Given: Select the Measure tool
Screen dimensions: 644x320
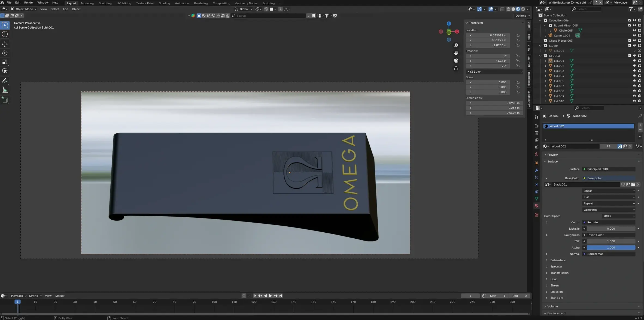Looking at the screenshot, I should (x=5, y=90).
